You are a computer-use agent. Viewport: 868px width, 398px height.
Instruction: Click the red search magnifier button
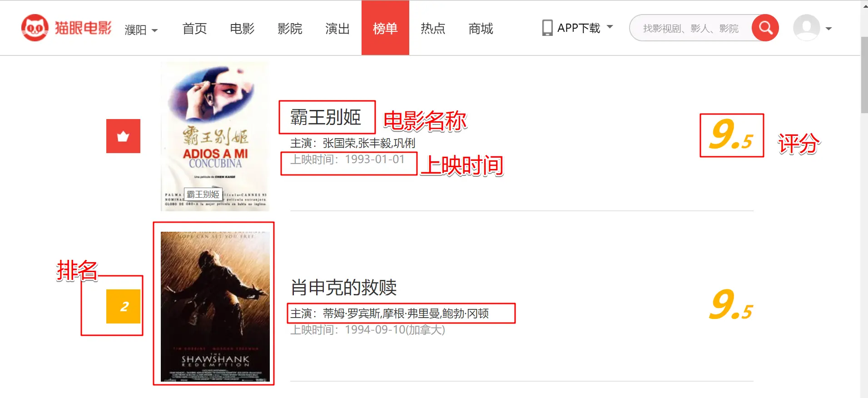tap(765, 28)
